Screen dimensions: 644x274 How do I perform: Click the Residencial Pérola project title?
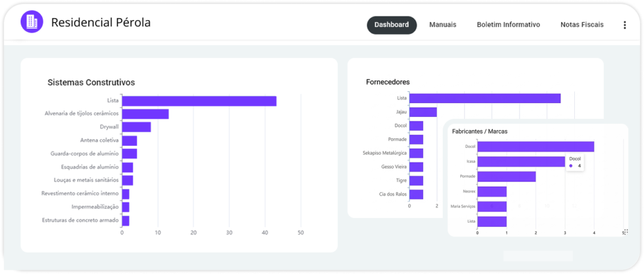pos(101,23)
